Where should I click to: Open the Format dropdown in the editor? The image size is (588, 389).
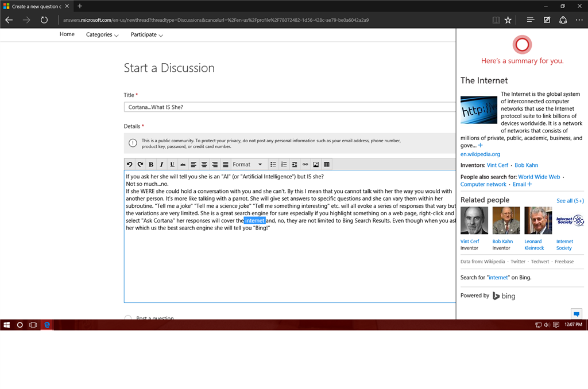click(247, 164)
